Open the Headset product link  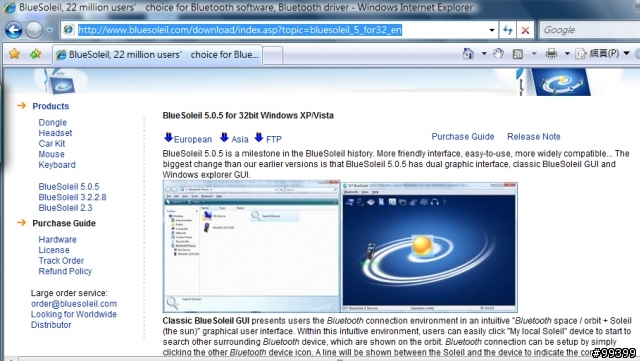[55, 133]
